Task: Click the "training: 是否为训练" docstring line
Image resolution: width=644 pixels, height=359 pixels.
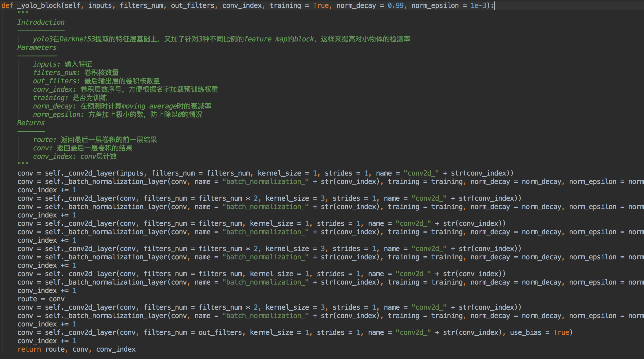Action: coord(70,98)
